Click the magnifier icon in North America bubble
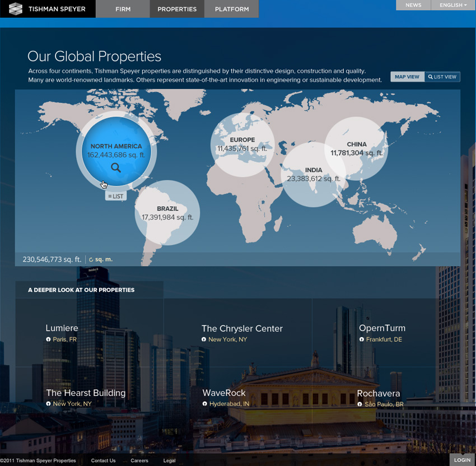This screenshot has height=466, width=476. tap(116, 167)
